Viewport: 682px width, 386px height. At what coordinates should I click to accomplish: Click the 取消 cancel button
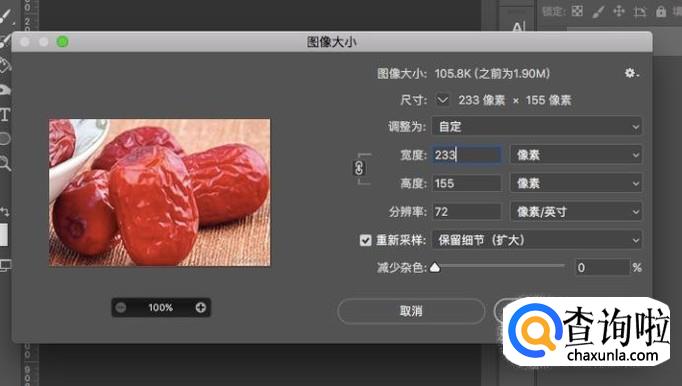point(411,311)
